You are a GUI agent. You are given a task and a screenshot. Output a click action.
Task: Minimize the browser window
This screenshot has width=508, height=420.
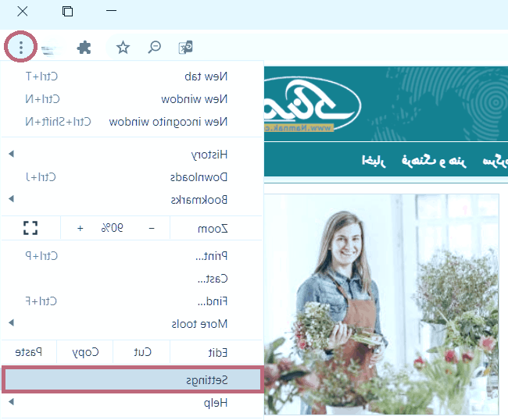[x=111, y=11]
